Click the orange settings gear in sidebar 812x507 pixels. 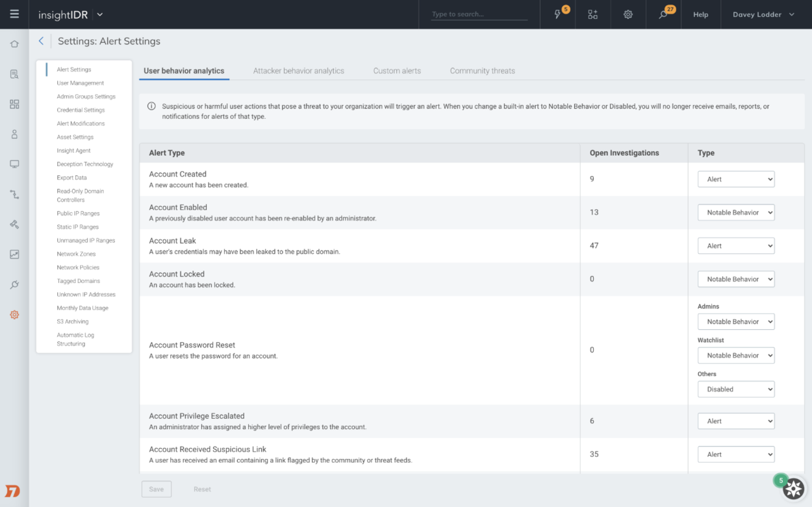coord(14,315)
